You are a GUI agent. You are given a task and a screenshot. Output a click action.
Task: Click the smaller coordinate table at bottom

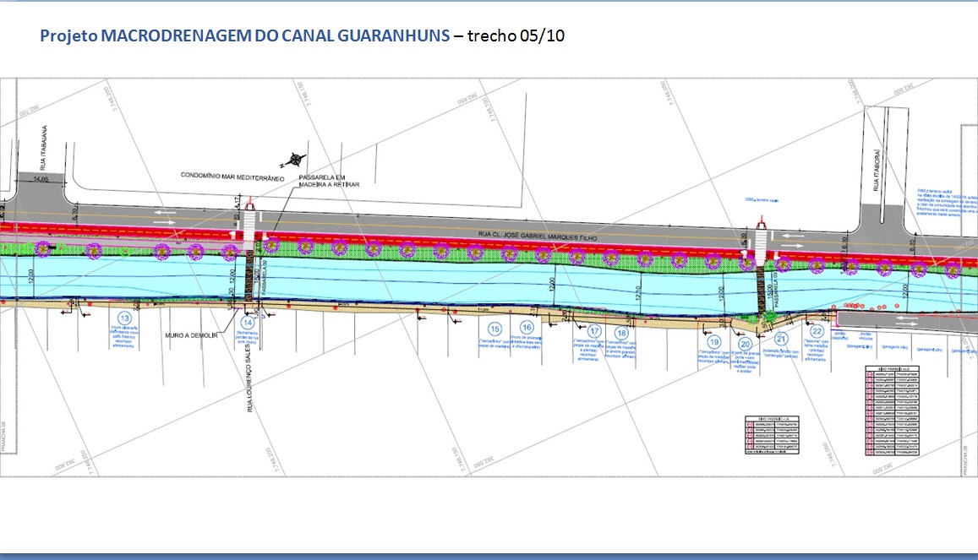coord(773,436)
